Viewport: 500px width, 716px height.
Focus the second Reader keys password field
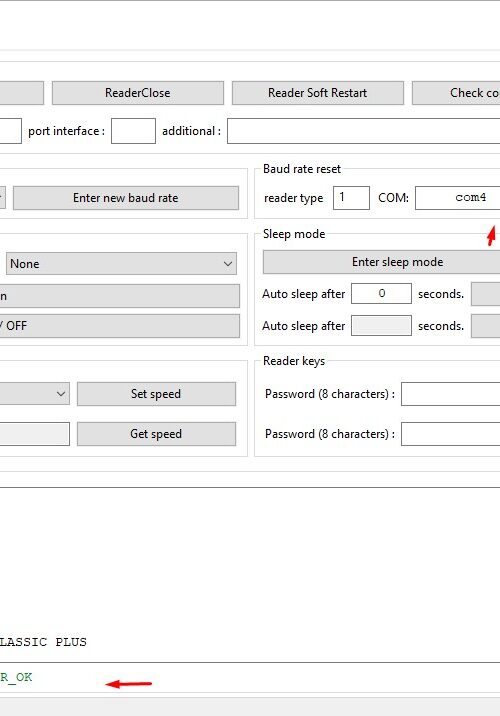click(x=450, y=433)
